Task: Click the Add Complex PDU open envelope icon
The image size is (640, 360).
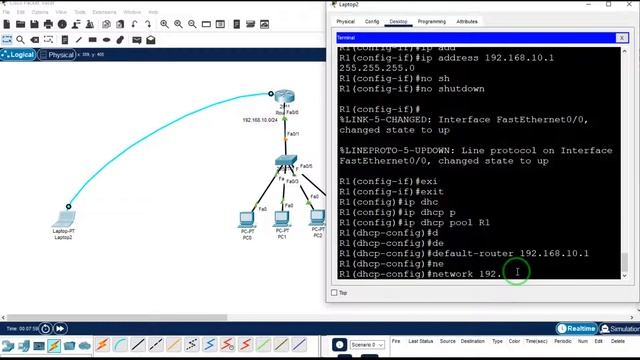Action: (151, 40)
